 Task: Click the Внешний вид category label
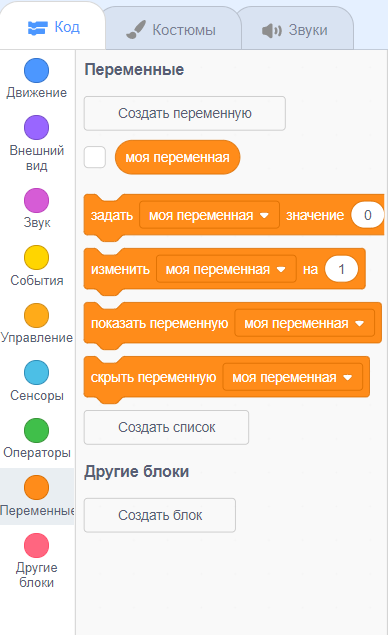pos(36,158)
